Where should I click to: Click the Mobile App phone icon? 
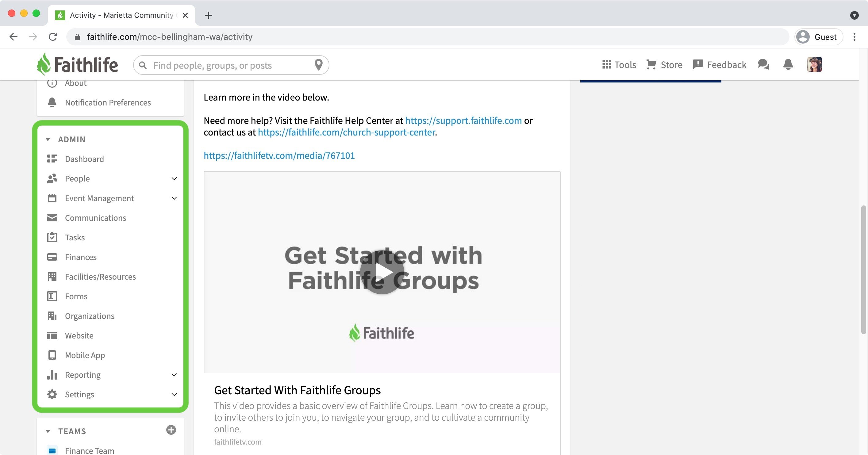pyautogui.click(x=52, y=355)
